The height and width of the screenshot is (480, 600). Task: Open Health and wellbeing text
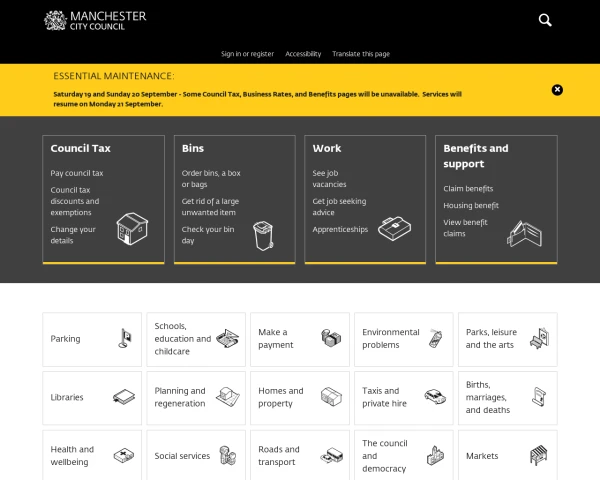click(72, 456)
